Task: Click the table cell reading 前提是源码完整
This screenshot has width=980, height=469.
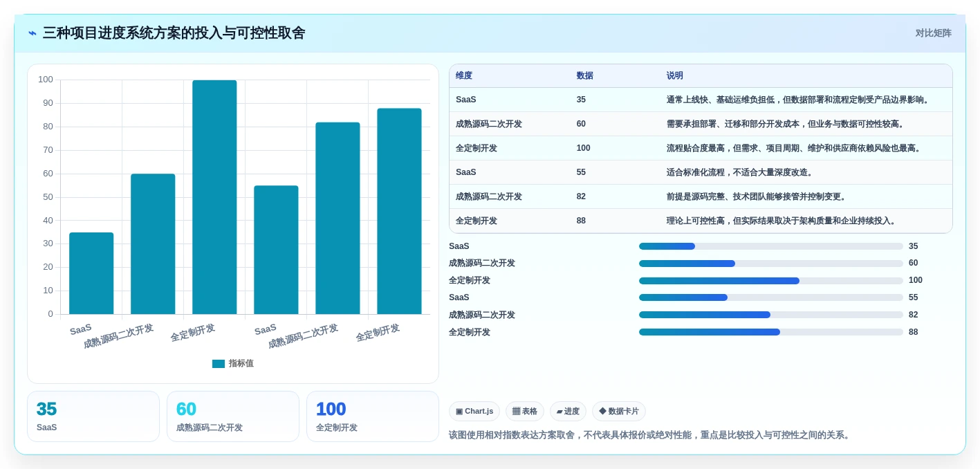Action: coord(806,196)
